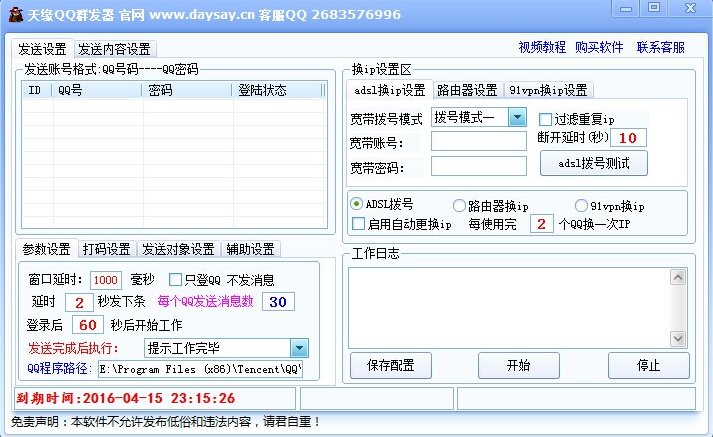
Task: Maximize the window
Action: pyautogui.click(x=654, y=8)
